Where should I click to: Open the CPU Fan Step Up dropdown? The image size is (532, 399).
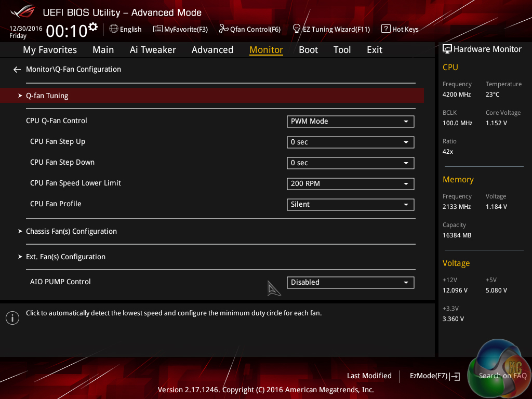[x=350, y=142]
